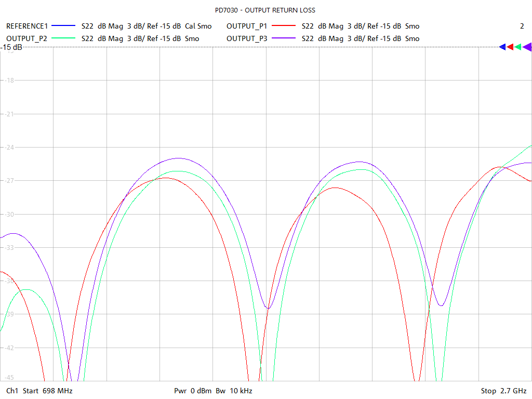Click the PD7030 - OUTPUT RETURN LOSS title

pyautogui.click(x=265, y=10)
